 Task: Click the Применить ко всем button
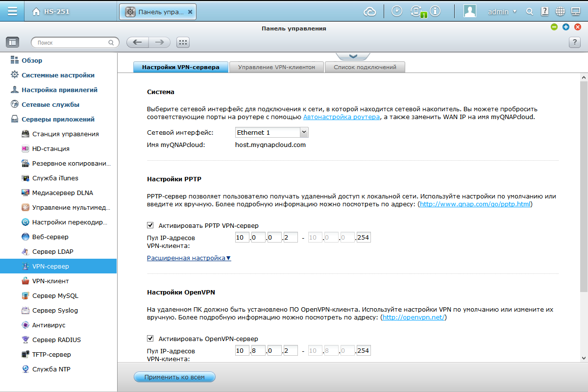point(174,377)
